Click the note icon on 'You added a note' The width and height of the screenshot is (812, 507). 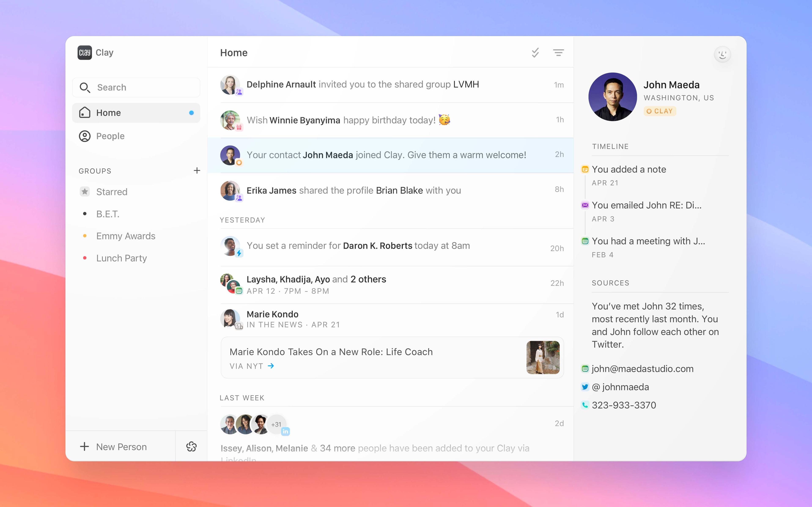(x=586, y=169)
